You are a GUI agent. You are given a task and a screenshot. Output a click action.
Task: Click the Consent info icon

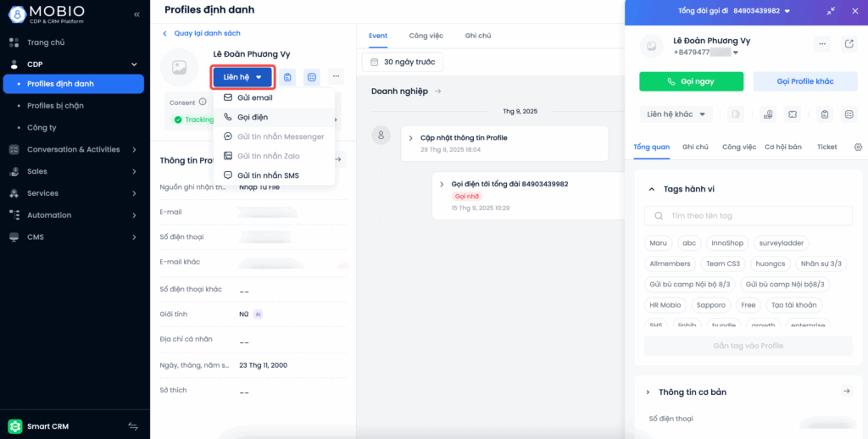[203, 103]
